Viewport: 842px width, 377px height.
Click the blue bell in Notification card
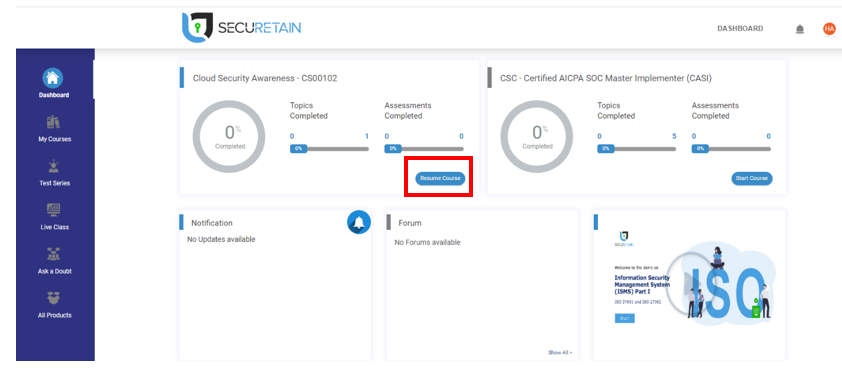tap(359, 222)
